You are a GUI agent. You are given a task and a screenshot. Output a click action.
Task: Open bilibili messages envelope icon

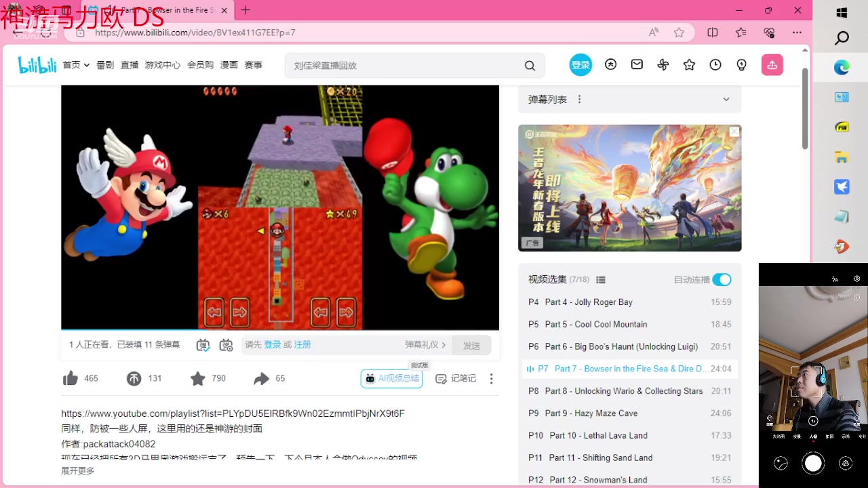[637, 64]
